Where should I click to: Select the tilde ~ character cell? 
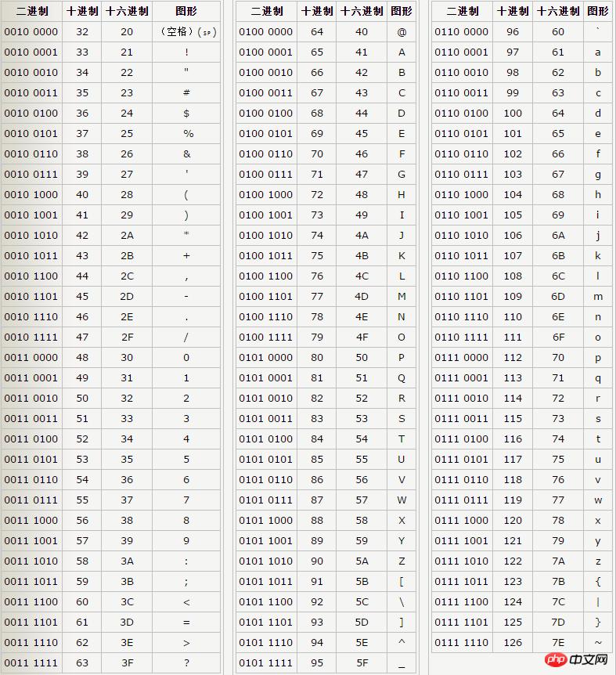[x=597, y=642]
